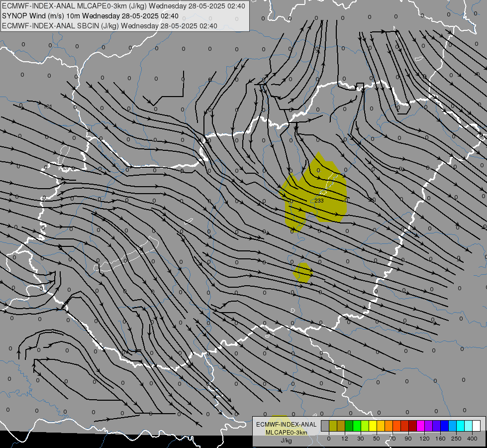The width and height of the screenshot is (487, 448).
Task: Click the legend tick label 0
Action: [x=329, y=439]
